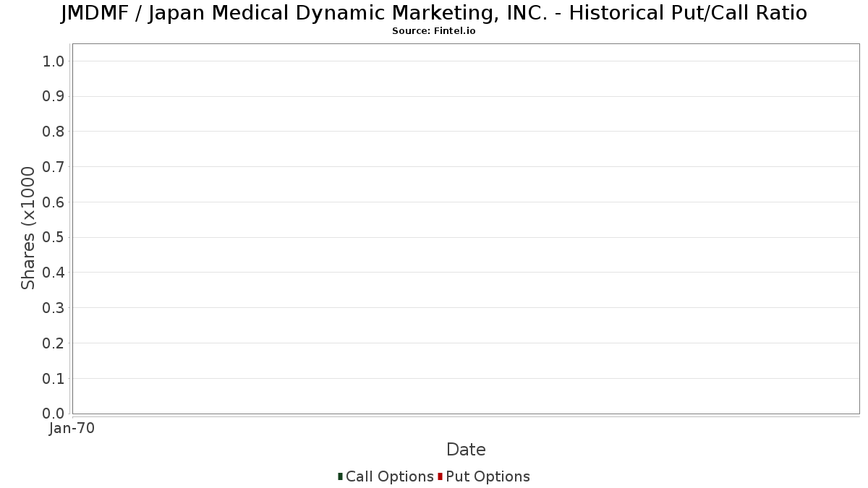Click the 0.7 y-axis tick label
This screenshot has width=868, height=488.
pos(54,167)
